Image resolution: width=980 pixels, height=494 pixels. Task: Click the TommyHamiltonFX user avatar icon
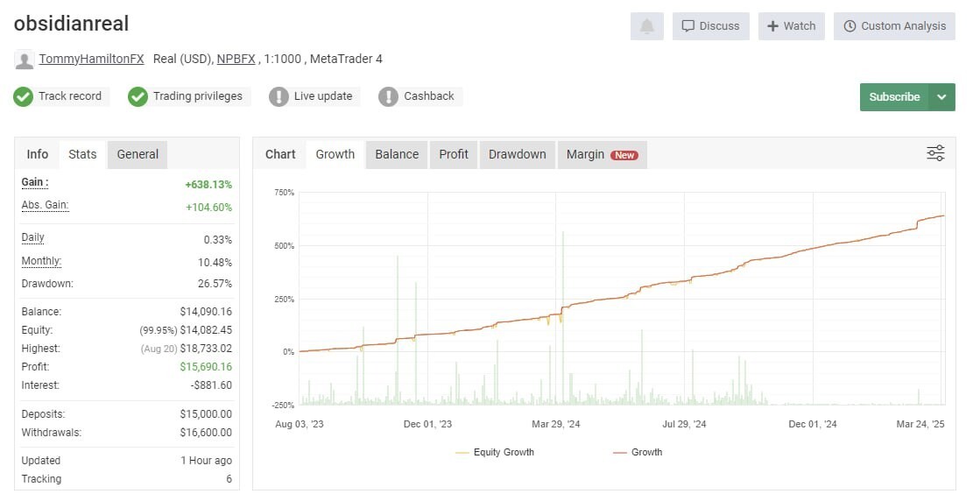[x=24, y=60]
